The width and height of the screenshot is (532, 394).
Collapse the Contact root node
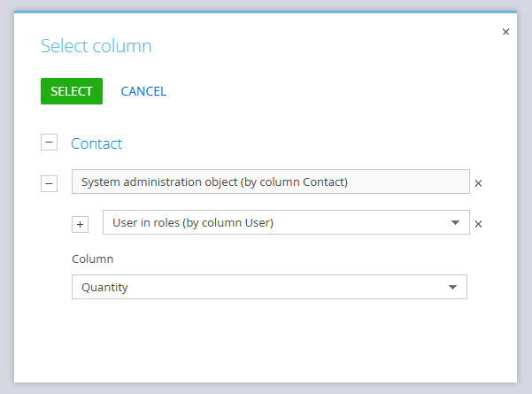[49, 143]
